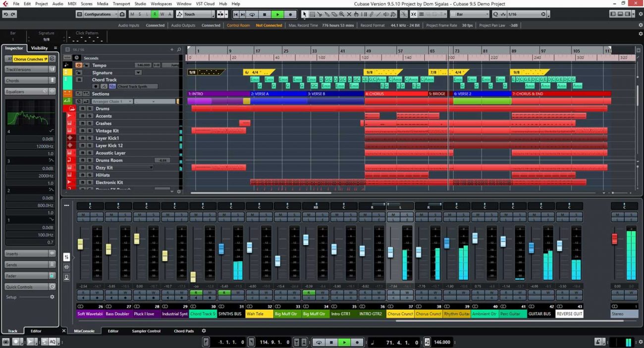The image size is (644, 348).
Task: Select the Erase tool in toolbar
Action: 334,14
